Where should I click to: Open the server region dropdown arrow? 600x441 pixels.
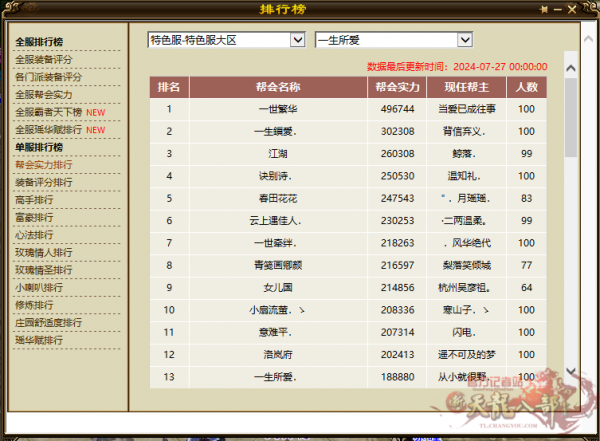(297, 40)
